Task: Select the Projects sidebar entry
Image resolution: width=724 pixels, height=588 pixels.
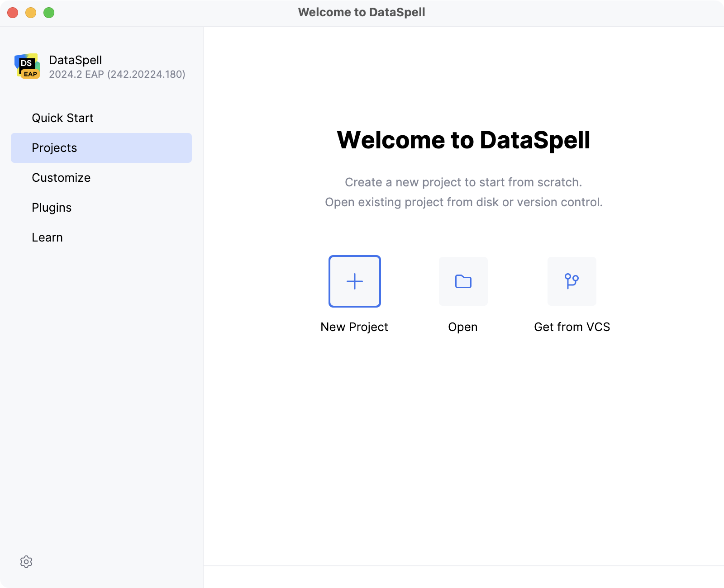Action: [54, 147]
